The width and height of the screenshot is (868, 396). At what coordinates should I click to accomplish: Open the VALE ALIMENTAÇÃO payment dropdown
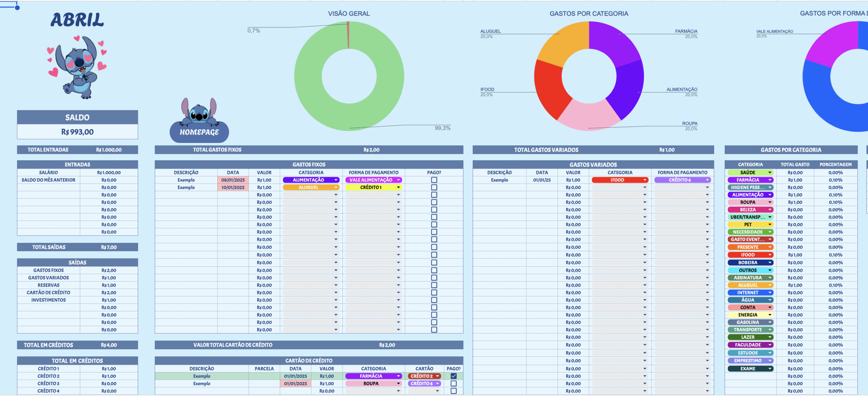coord(373,180)
